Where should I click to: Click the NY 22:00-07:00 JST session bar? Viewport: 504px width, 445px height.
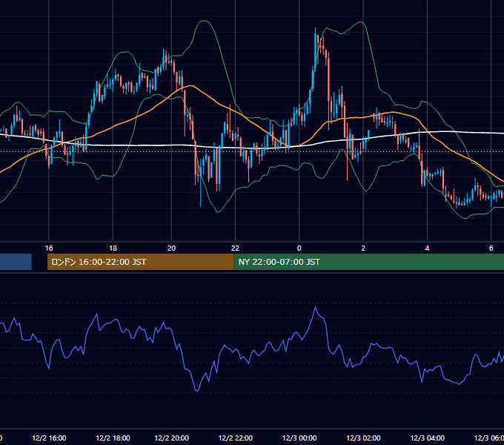[x=368, y=262]
